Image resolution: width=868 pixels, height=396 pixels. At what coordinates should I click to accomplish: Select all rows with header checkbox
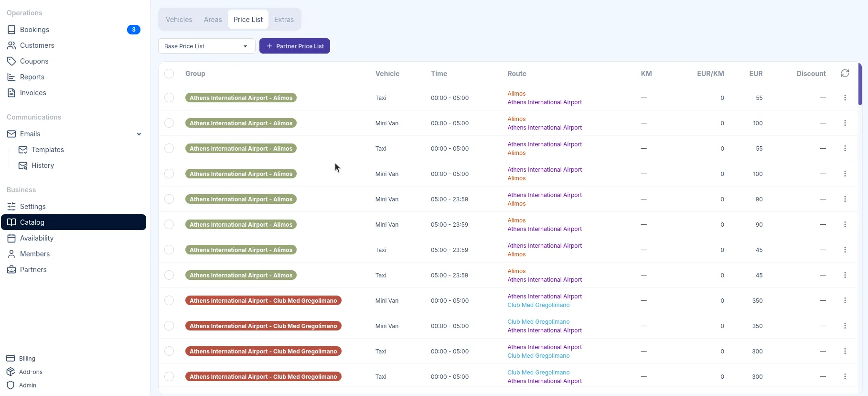(x=169, y=74)
